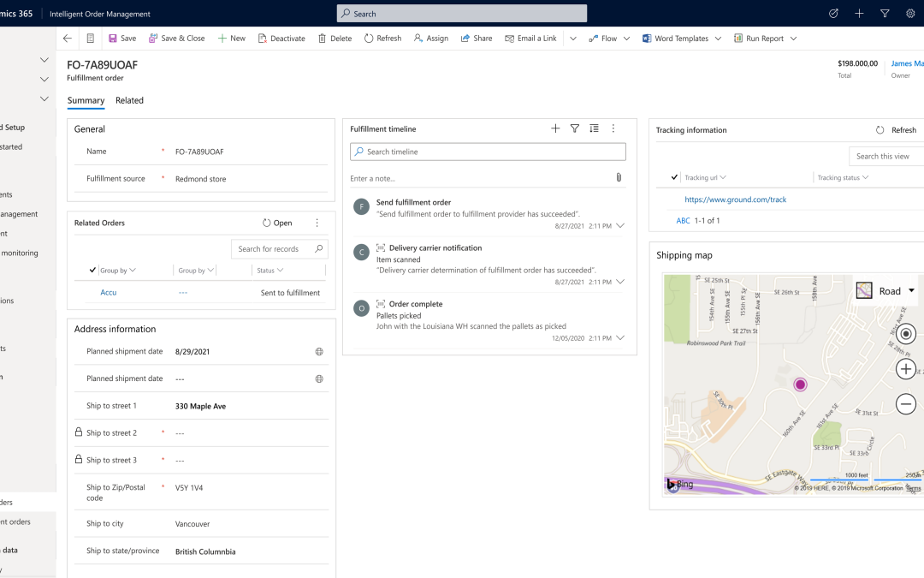Unlock the Ship to street 2 field

pos(78,432)
